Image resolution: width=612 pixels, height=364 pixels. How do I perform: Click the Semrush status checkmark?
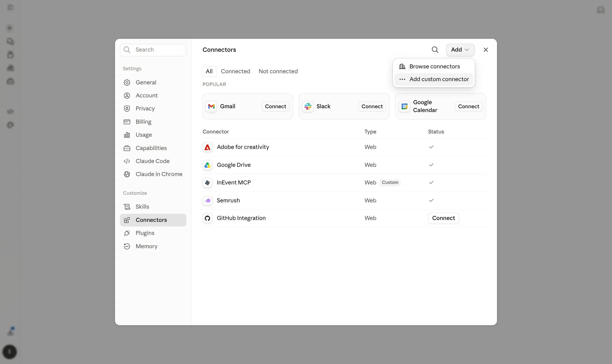pos(431,200)
